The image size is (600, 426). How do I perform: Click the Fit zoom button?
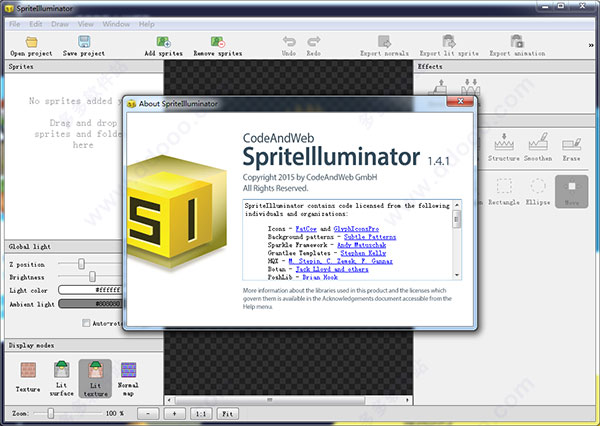(x=228, y=413)
